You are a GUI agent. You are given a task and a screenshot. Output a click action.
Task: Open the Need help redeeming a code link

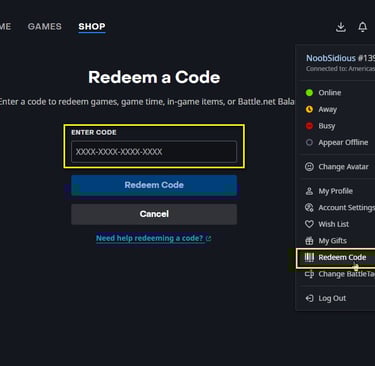tap(149, 238)
